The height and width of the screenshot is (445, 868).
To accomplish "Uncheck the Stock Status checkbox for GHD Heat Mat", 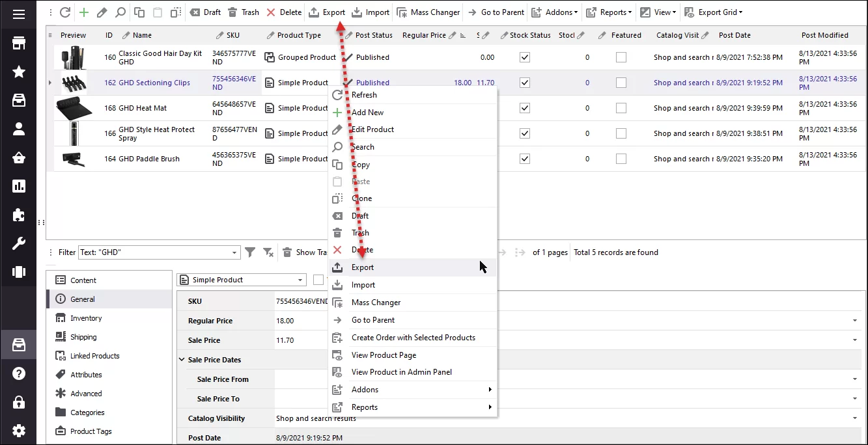I will 524,108.
